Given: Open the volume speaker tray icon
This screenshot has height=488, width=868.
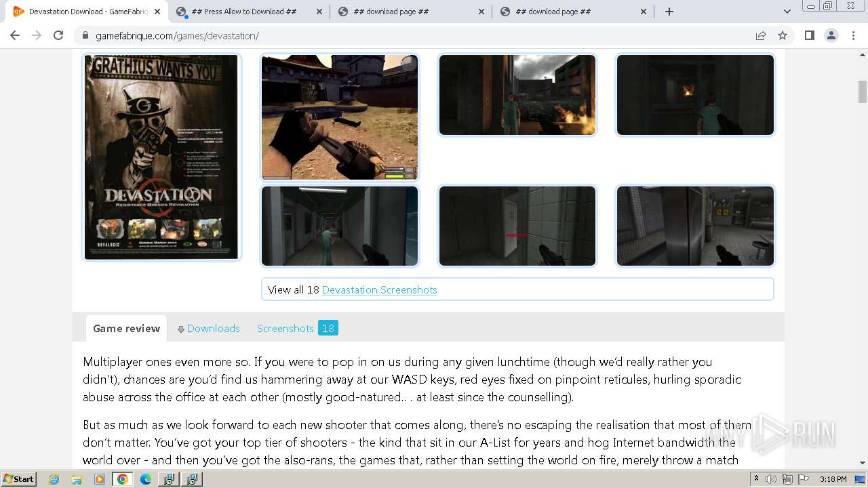Looking at the screenshot, I should [x=771, y=479].
